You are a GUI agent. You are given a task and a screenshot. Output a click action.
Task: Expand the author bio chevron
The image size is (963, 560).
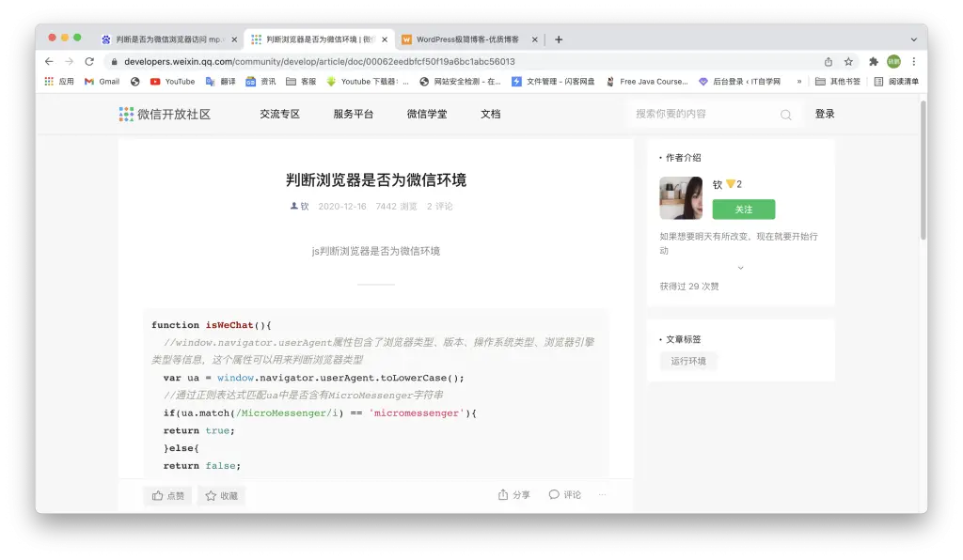point(740,268)
